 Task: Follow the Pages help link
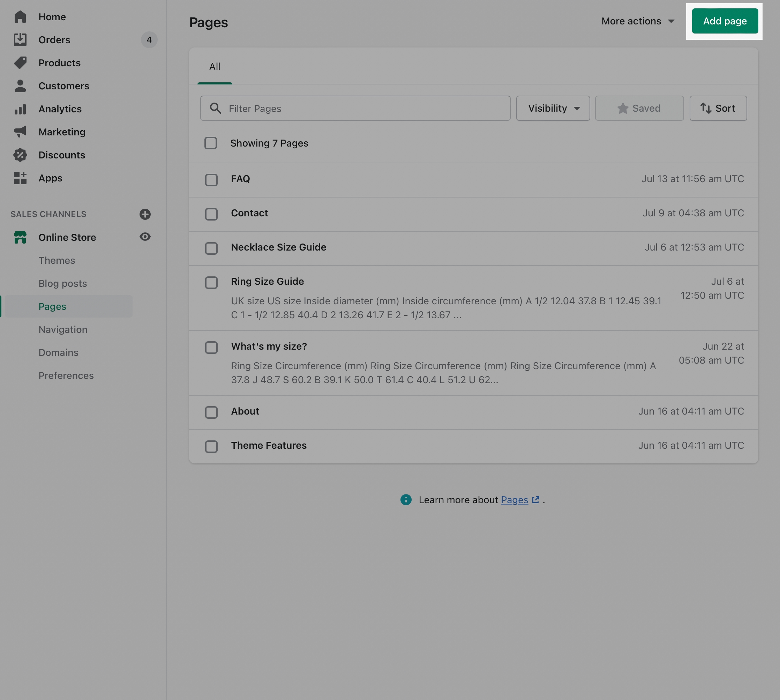[x=515, y=500]
